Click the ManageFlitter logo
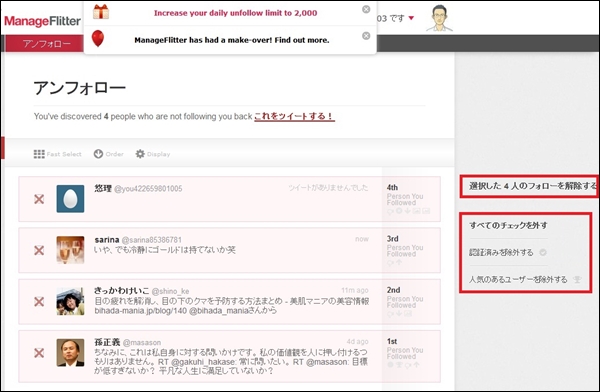 (42, 21)
